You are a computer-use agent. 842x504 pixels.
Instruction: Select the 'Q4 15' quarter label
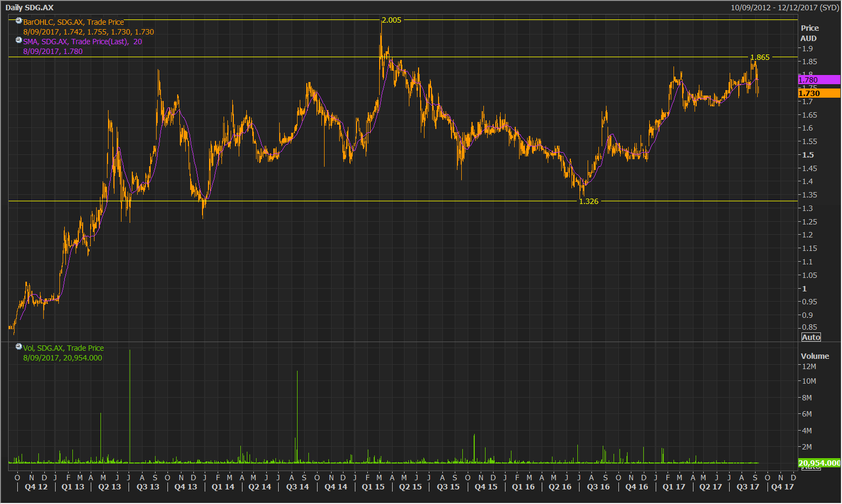click(486, 487)
